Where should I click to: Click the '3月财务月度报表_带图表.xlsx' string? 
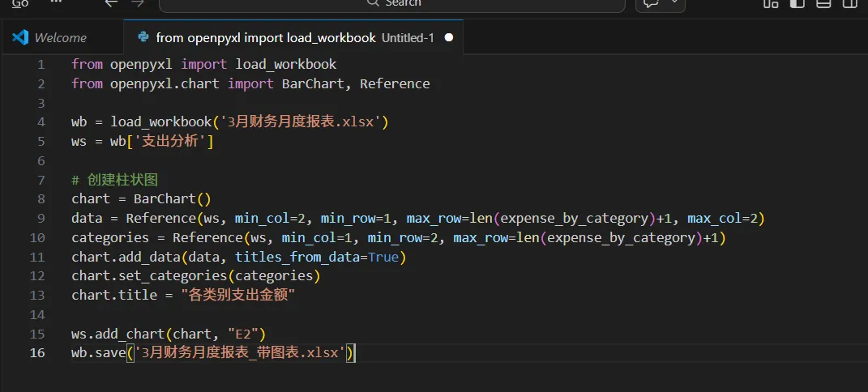(240, 353)
